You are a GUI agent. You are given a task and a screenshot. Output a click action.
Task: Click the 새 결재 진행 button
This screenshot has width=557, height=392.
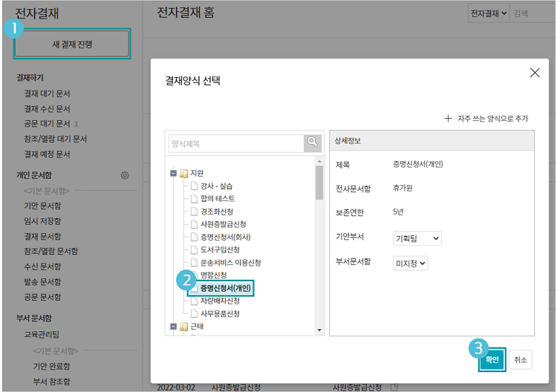coord(72,44)
